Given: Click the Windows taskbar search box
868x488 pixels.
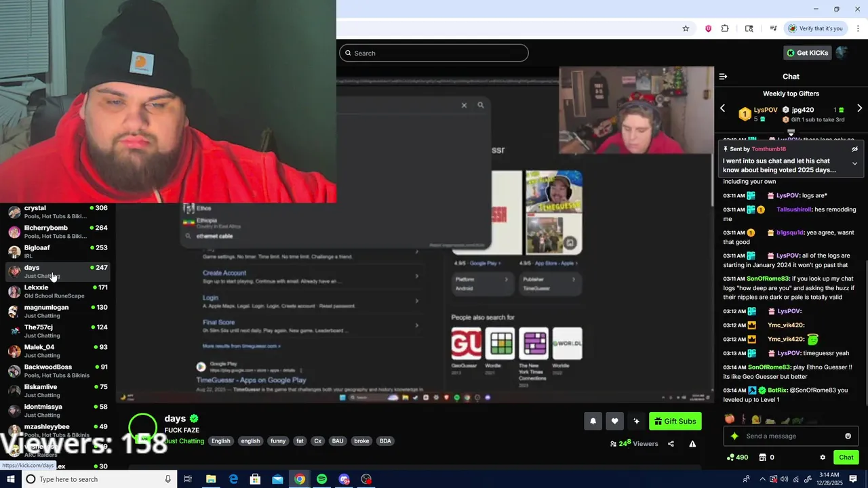Looking at the screenshot, I should pyautogui.click(x=98, y=479).
